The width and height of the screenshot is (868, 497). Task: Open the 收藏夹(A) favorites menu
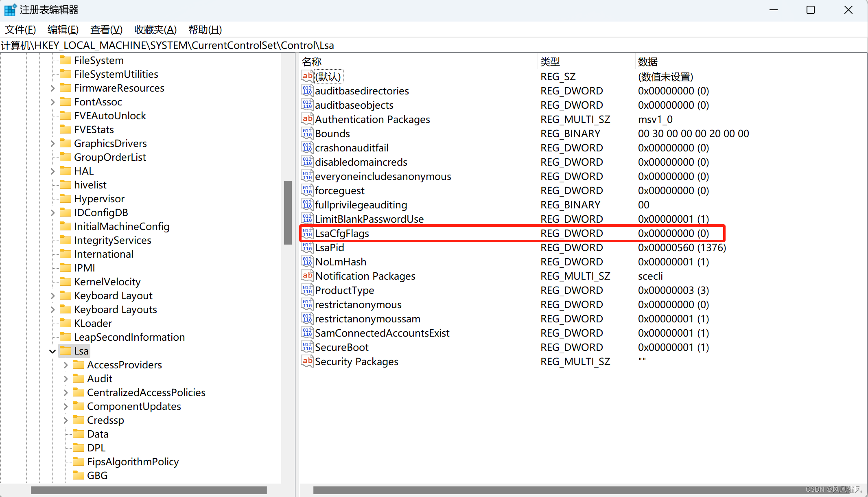pos(155,30)
